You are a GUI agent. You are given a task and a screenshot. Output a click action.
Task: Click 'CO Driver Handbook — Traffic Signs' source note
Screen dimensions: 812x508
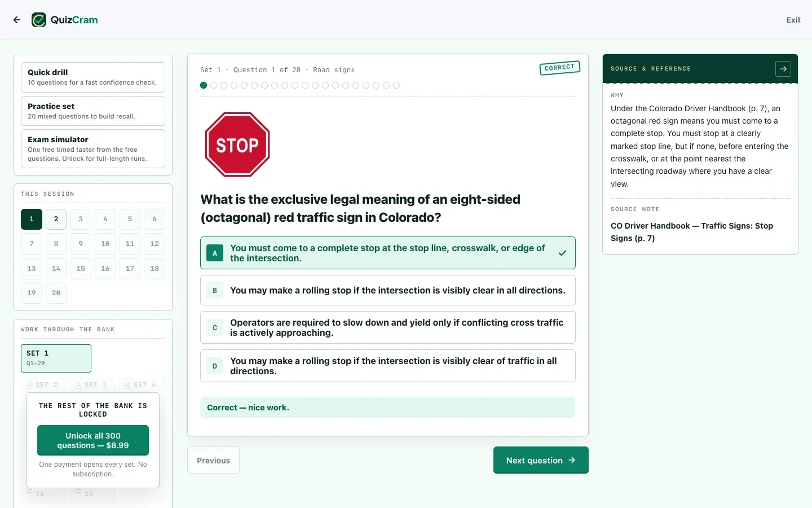(692, 232)
